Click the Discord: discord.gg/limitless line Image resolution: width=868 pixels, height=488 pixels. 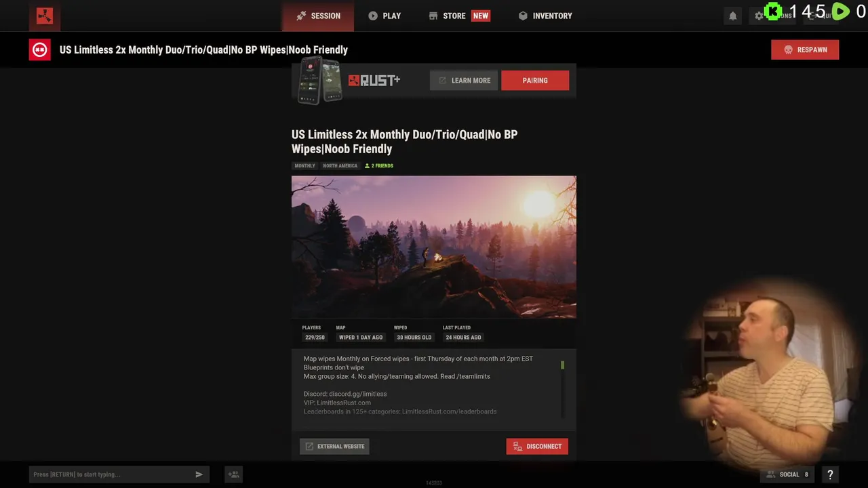click(x=345, y=394)
